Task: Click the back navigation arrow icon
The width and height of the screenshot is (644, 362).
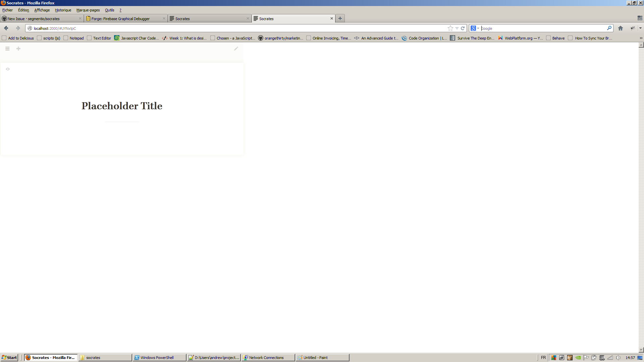Action: 6,28
